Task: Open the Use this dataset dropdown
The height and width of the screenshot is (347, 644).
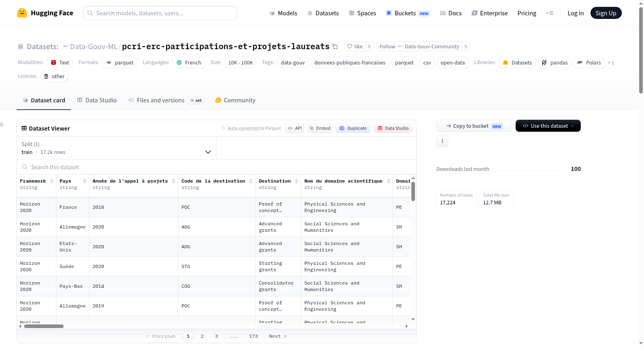Action: tap(548, 126)
